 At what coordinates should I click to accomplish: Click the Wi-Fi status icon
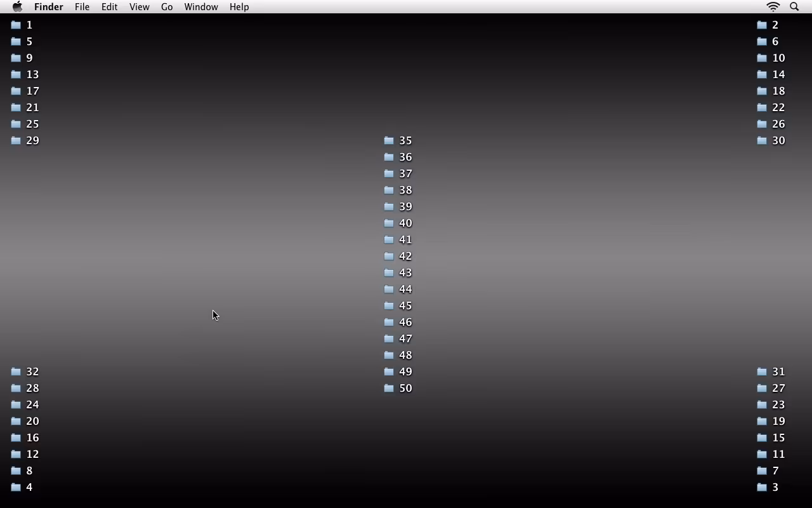pyautogui.click(x=773, y=6)
